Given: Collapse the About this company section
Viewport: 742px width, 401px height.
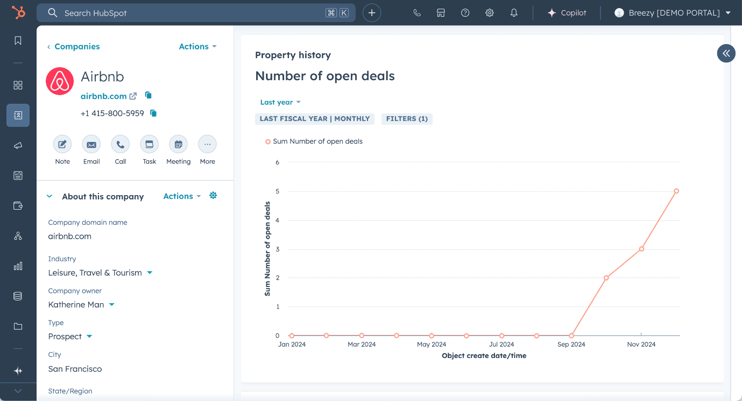Looking at the screenshot, I should pos(49,196).
